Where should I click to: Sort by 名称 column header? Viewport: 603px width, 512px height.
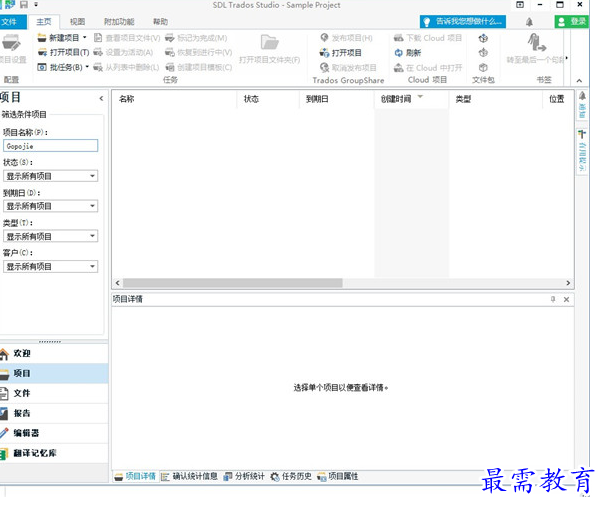pyautogui.click(x=175, y=99)
